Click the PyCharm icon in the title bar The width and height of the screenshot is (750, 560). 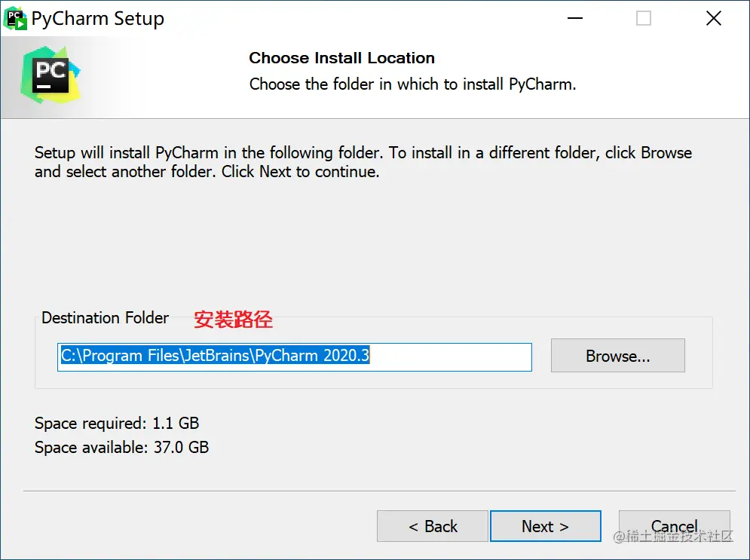(x=16, y=19)
